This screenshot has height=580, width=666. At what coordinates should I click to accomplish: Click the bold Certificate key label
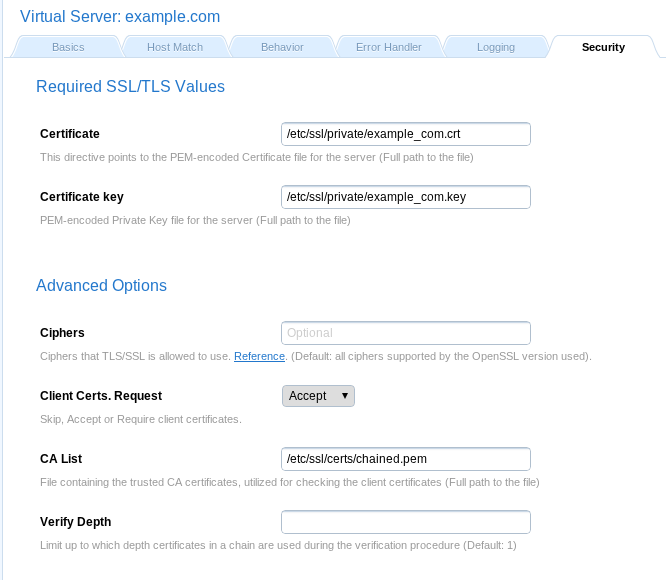click(82, 197)
